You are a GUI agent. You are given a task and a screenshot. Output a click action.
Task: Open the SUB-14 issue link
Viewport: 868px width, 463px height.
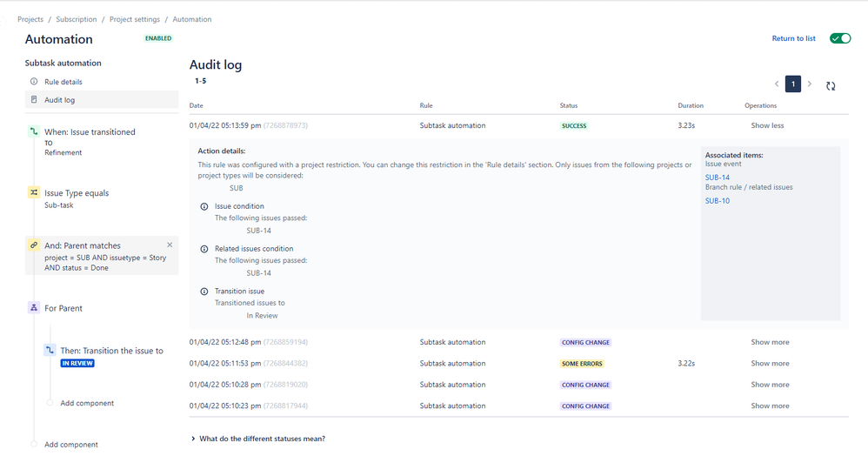click(718, 178)
